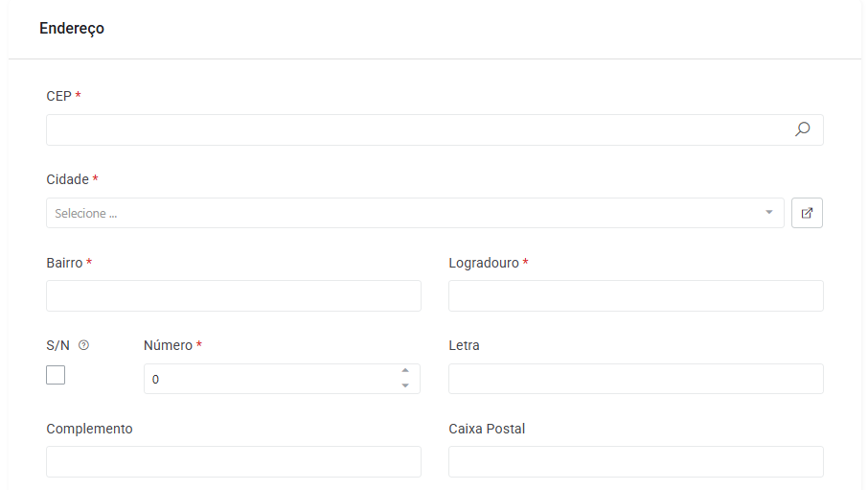
Task: Click the S/N help question mark icon
Action: pyautogui.click(x=83, y=345)
